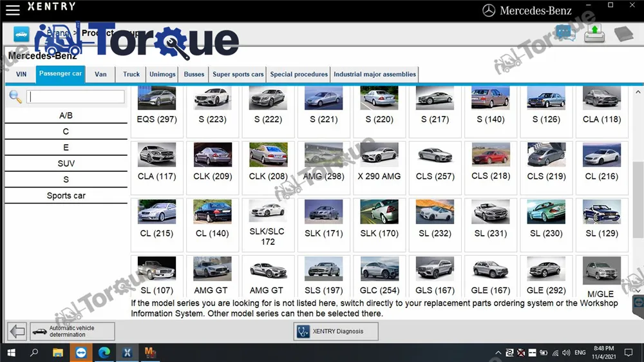Viewport: 644px width, 362px height.
Task: Select SL (107) model
Action: (157, 276)
